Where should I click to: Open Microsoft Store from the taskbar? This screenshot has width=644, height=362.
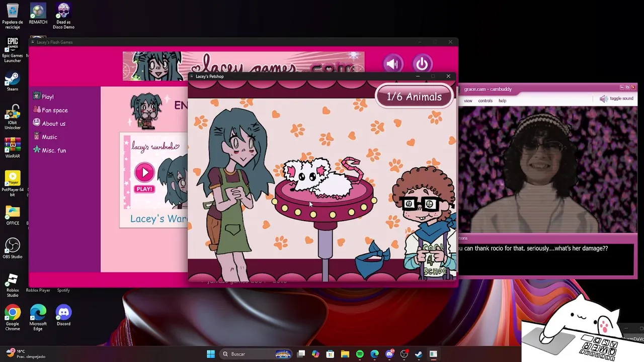[x=330, y=354]
